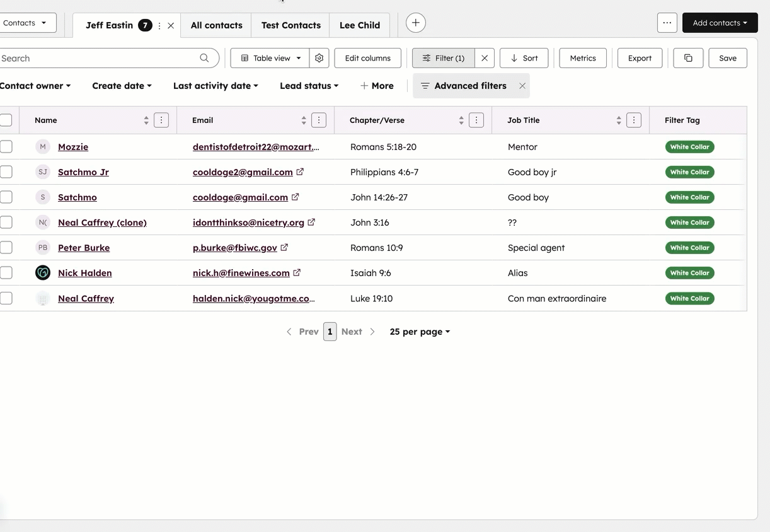Screen dimensions: 770x532
Task: Open the 25 per page dropdown
Action: coord(420,331)
